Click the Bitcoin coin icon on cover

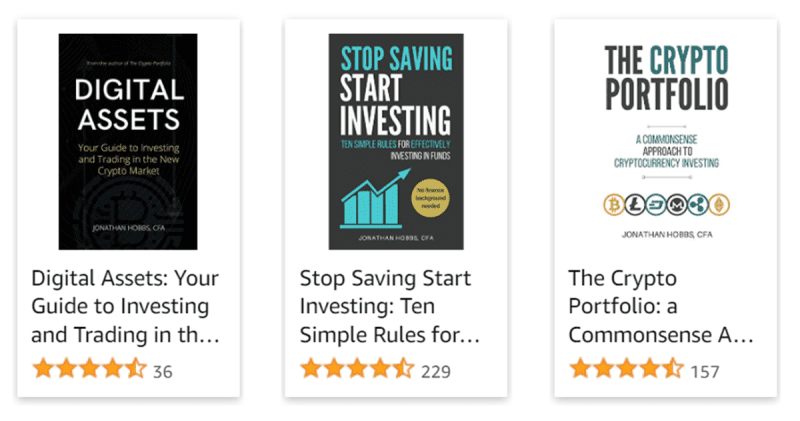point(614,205)
